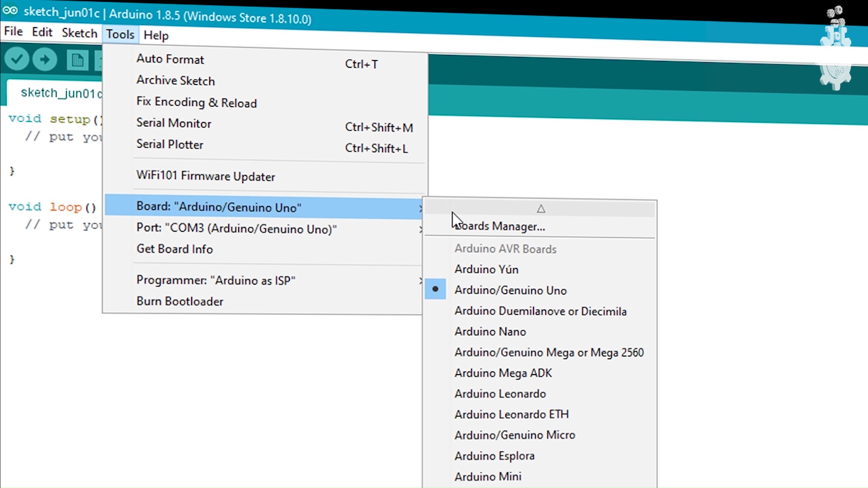The width and height of the screenshot is (868, 488).
Task: Open the Sketch menu
Action: click(80, 33)
